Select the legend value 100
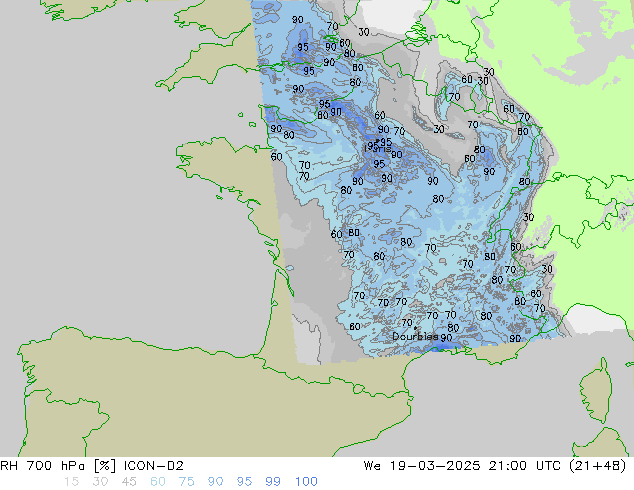Viewport: 634px width, 490px height. (306, 482)
